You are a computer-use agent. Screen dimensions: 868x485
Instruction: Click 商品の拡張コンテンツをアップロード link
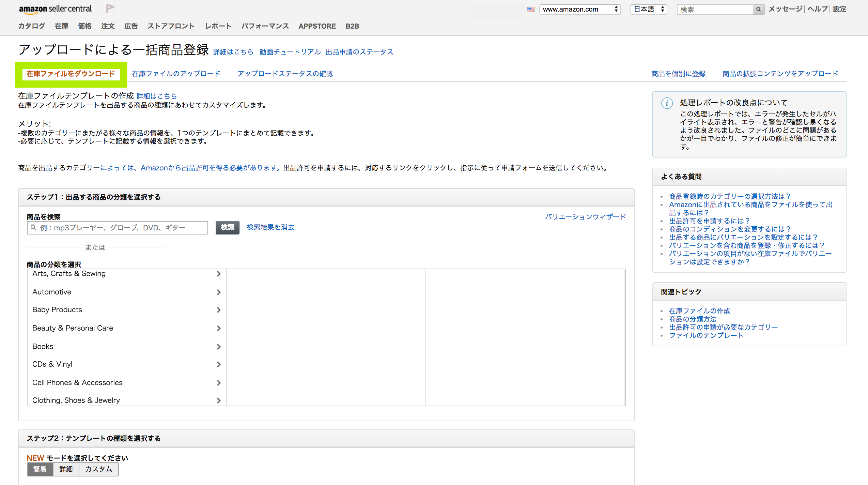point(780,74)
